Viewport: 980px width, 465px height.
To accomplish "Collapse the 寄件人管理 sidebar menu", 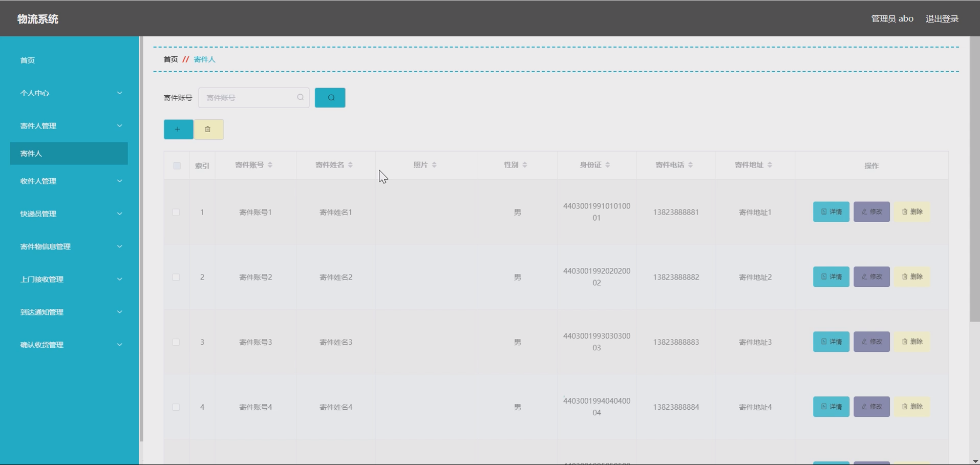I will click(69, 126).
